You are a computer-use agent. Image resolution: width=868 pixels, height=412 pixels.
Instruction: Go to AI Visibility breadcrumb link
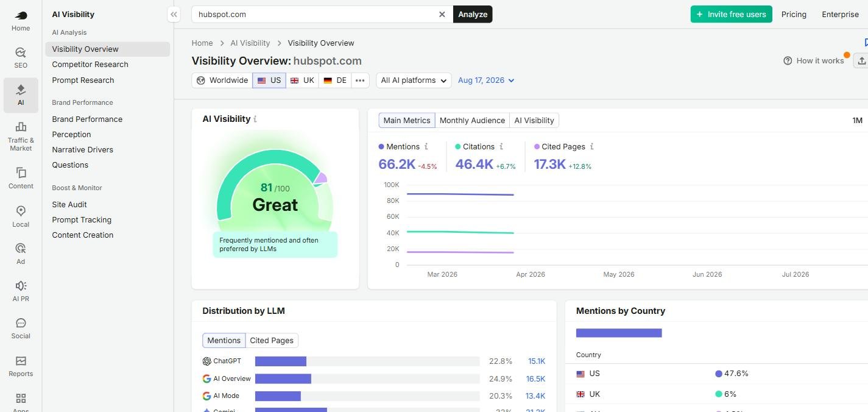(x=250, y=43)
